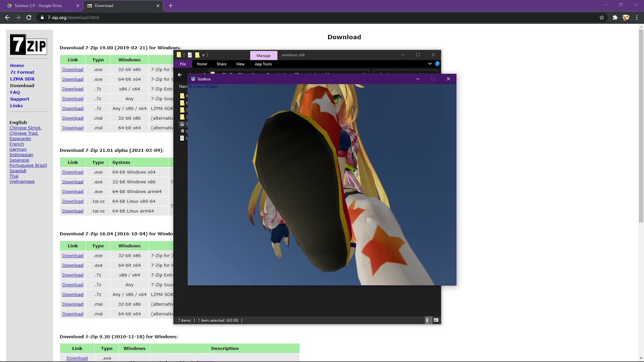The width and height of the screenshot is (644, 362).
Task: Reload the 7-zip download page
Action: pyautogui.click(x=29, y=17)
